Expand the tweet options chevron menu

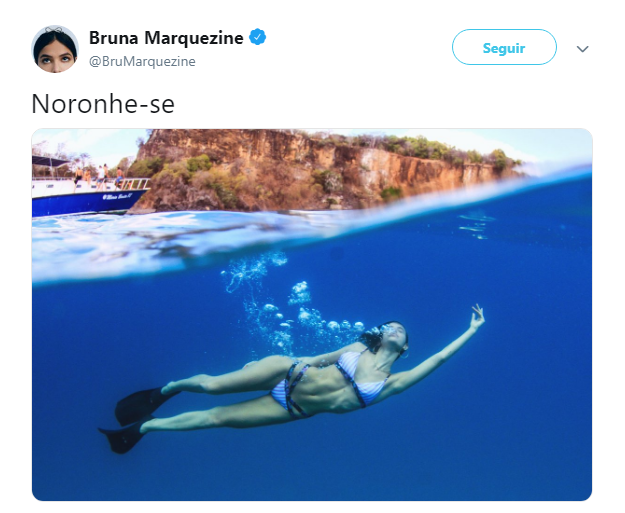point(582,49)
